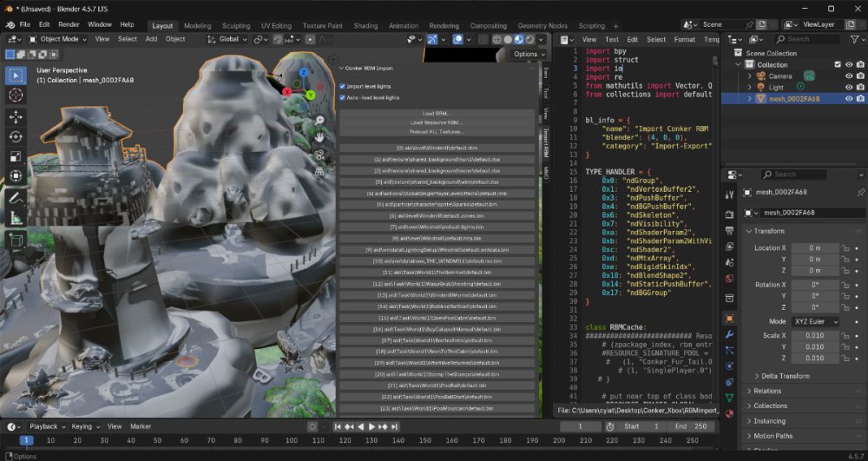Open the Render properties tab
This screenshot has height=461, width=868.
pos(730,214)
